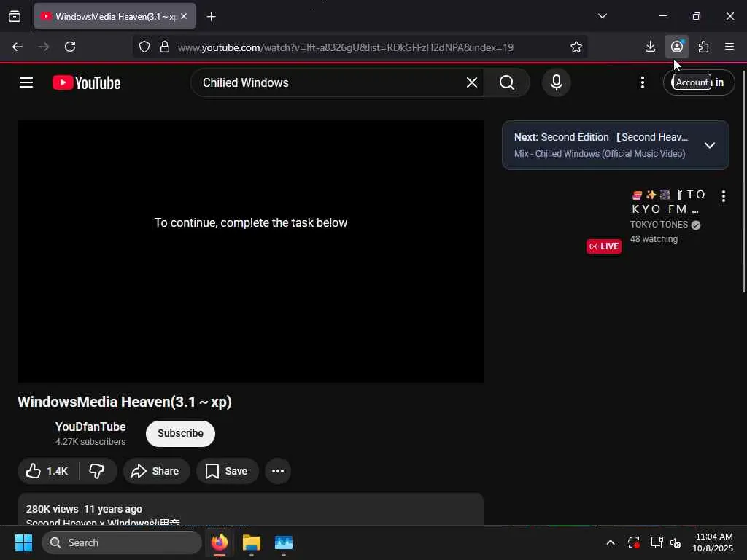Dislike this video

coord(97,471)
